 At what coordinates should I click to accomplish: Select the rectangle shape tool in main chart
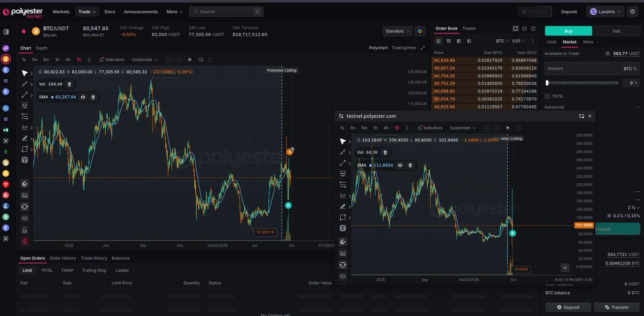click(25, 149)
